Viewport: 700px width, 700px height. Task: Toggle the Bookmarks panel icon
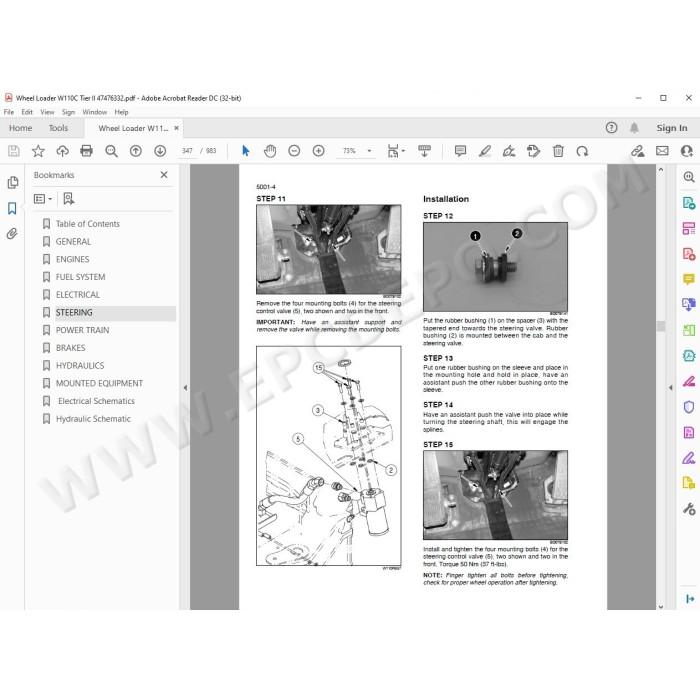tap(12, 208)
